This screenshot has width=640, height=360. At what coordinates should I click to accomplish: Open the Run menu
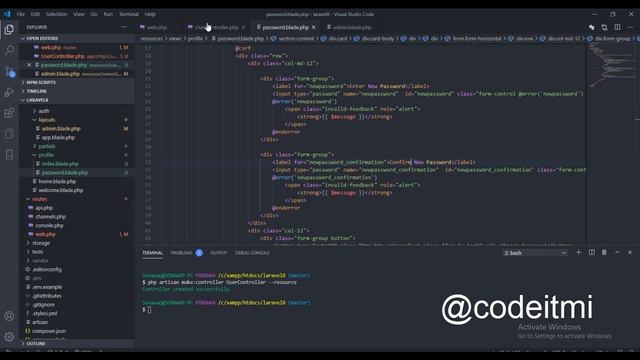click(108, 14)
